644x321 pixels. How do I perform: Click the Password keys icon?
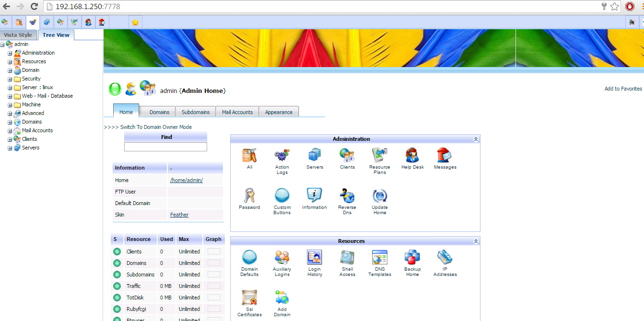[249, 195]
